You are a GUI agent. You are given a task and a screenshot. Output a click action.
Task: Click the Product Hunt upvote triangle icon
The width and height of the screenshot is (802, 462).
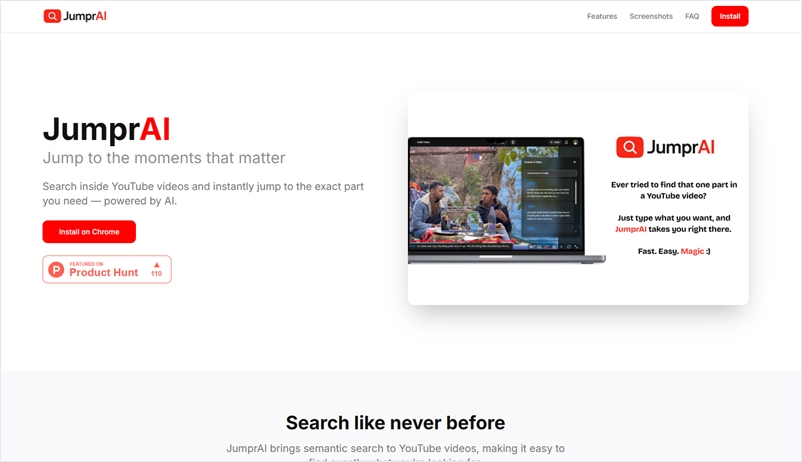[156, 265]
